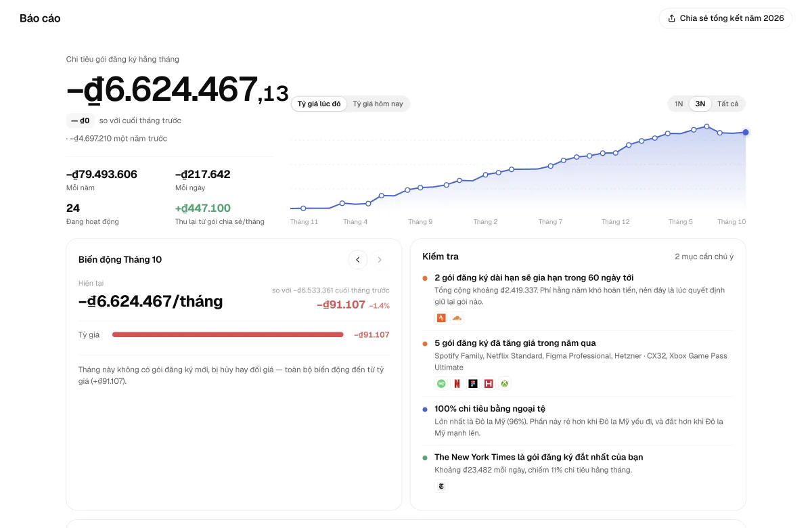
Task: Click the Biến động Tháng 10 heading
Action: pos(120,259)
